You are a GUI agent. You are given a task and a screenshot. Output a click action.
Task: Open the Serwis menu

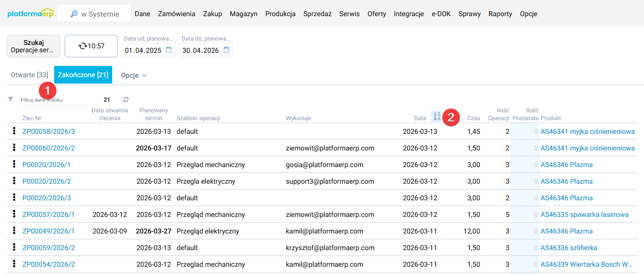tap(349, 14)
